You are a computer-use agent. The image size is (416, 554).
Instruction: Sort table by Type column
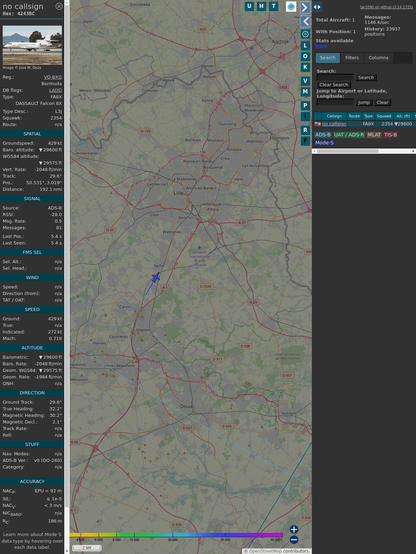tap(368, 116)
